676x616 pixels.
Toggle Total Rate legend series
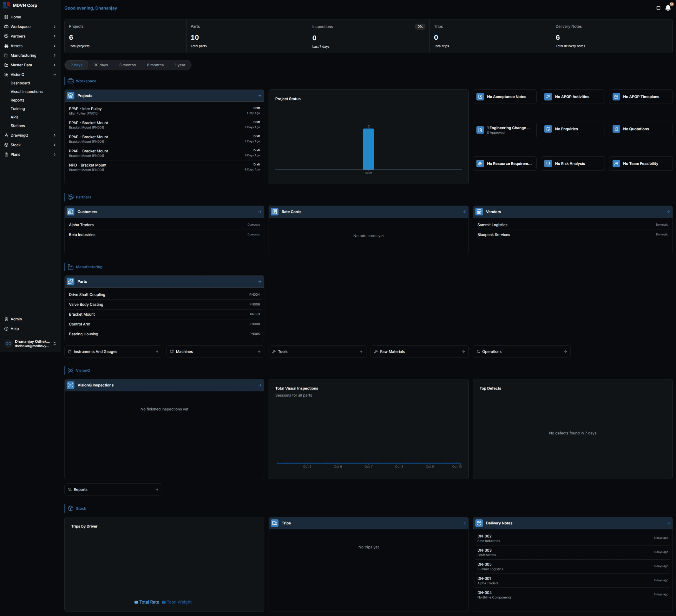(x=147, y=602)
